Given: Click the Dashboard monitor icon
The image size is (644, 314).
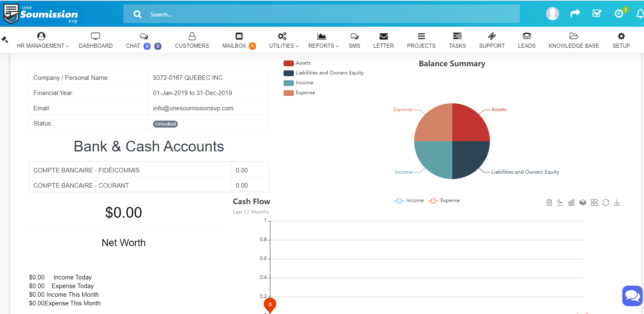Looking at the screenshot, I should coord(95,36).
